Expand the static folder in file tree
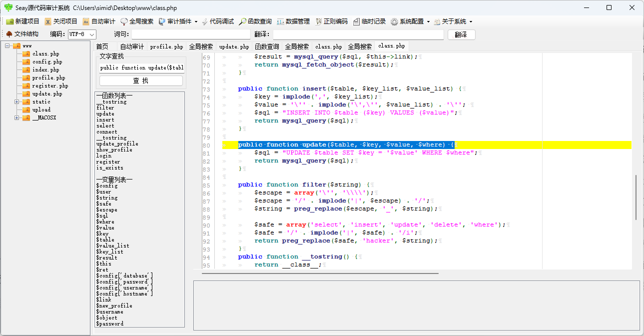This screenshot has width=644, height=336. (16, 101)
